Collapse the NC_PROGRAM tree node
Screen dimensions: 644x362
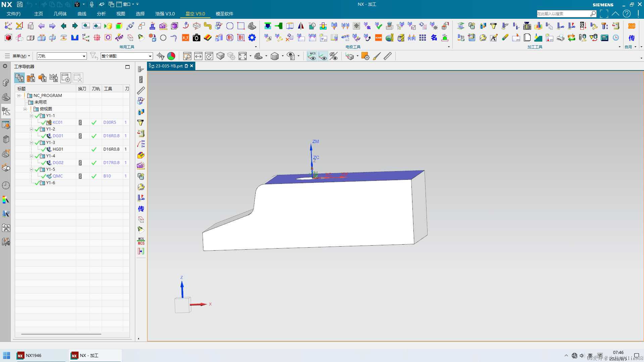click(19, 96)
